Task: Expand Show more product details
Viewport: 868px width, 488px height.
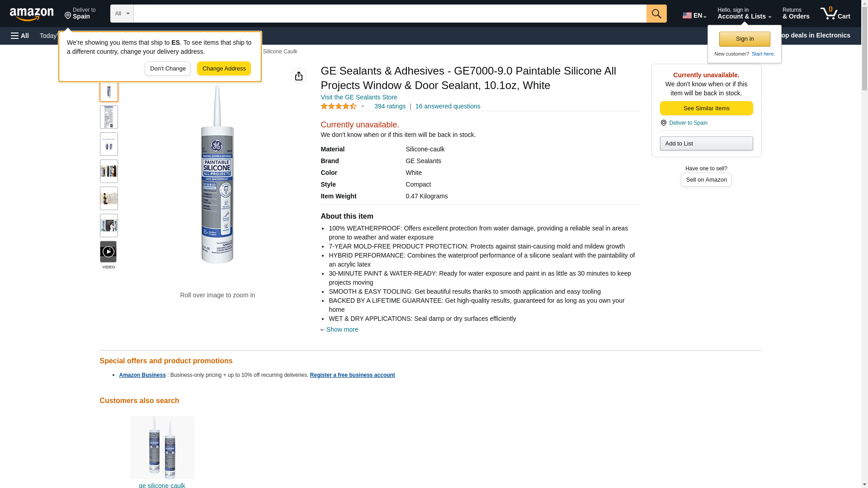Action: point(341,329)
